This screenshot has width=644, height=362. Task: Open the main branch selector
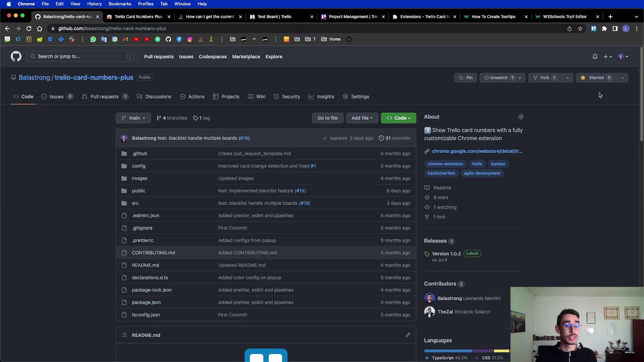point(133,118)
